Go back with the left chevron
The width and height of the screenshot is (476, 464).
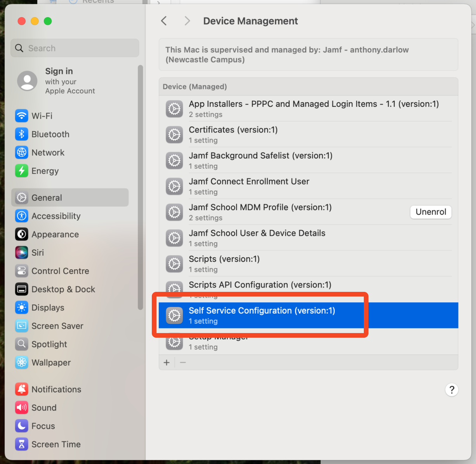(x=164, y=21)
